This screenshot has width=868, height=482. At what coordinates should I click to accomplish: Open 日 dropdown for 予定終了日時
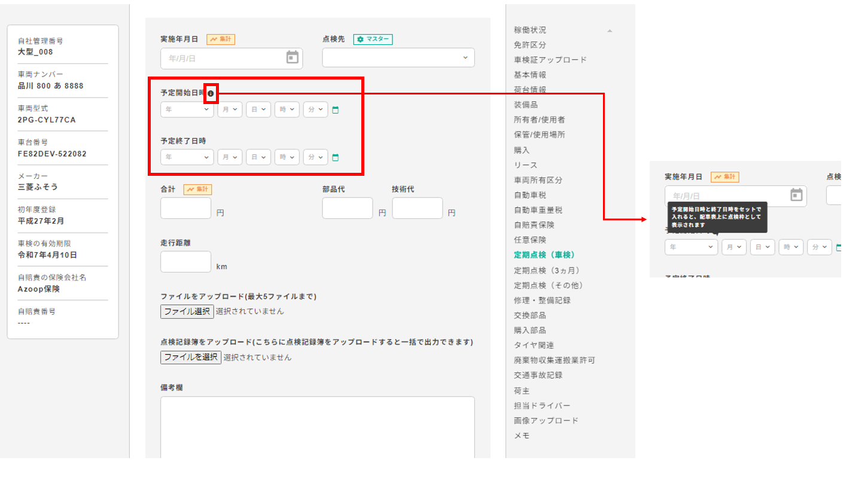point(258,157)
